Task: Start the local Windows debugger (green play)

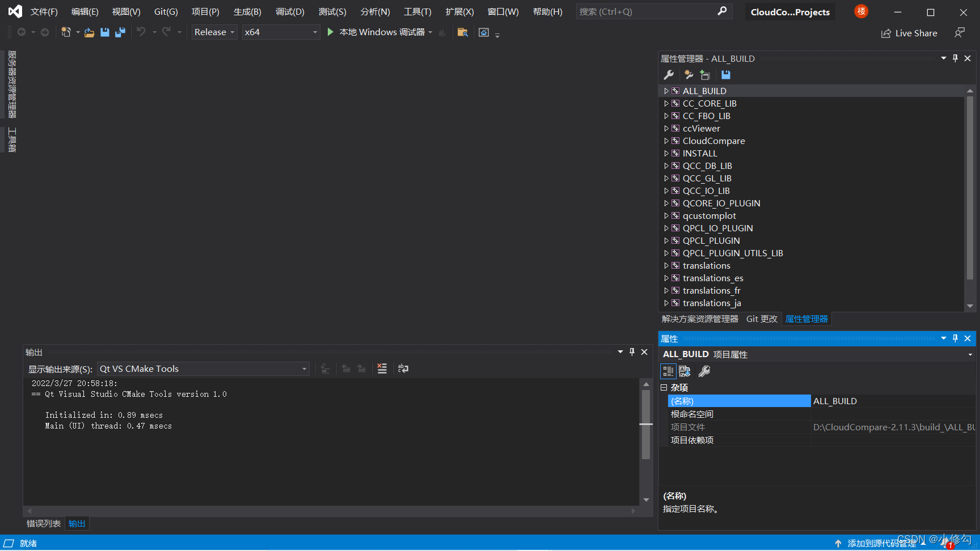Action: click(x=331, y=32)
